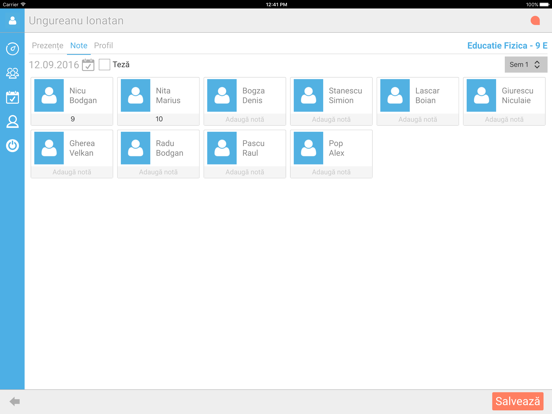
Task: Tap the date 12.09.2016
Action: [54, 65]
